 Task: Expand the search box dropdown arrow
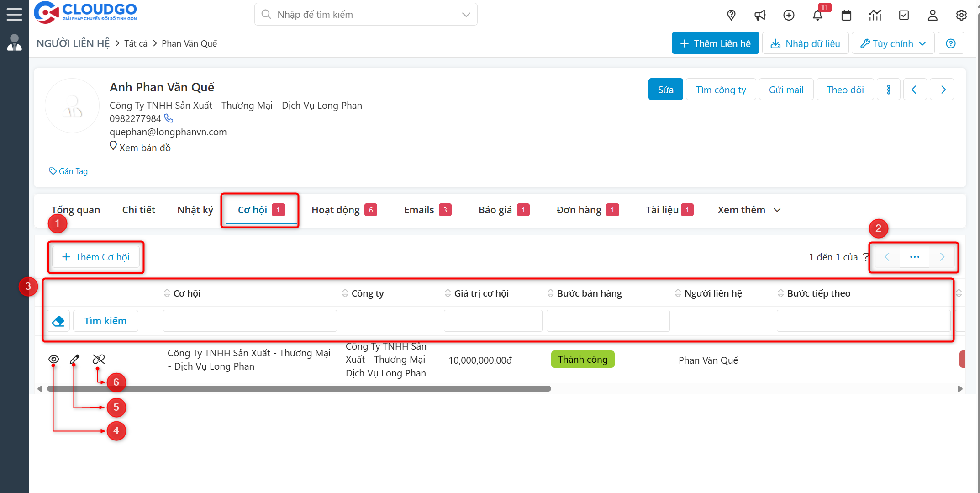pos(466,15)
